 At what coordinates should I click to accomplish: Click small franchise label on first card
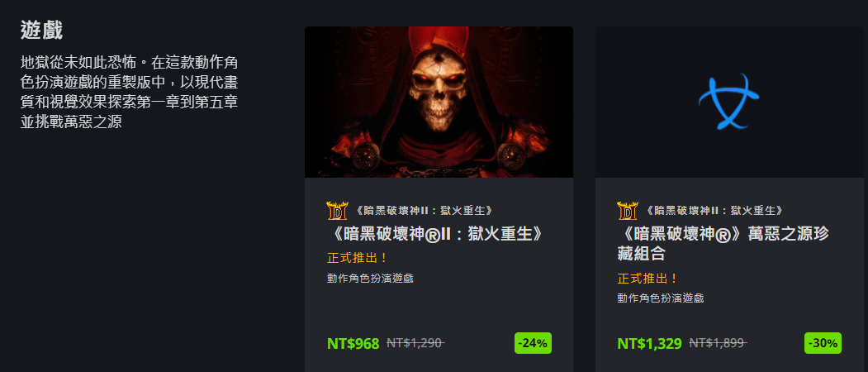tap(423, 211)
